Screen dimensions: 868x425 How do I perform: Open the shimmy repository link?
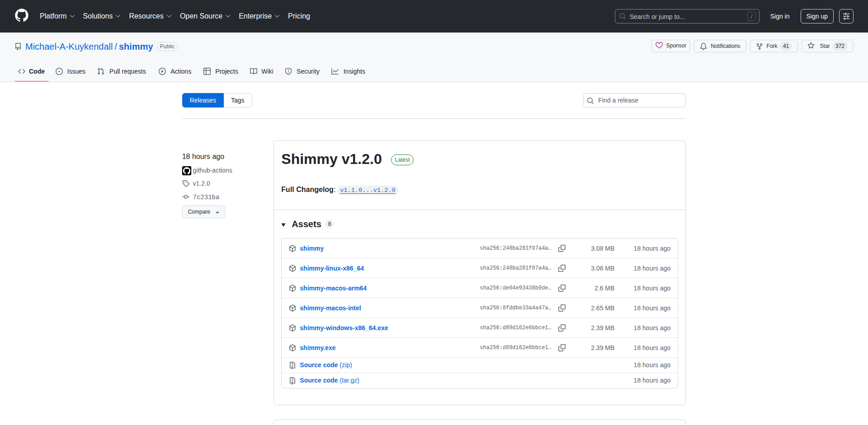click(136, 47)
